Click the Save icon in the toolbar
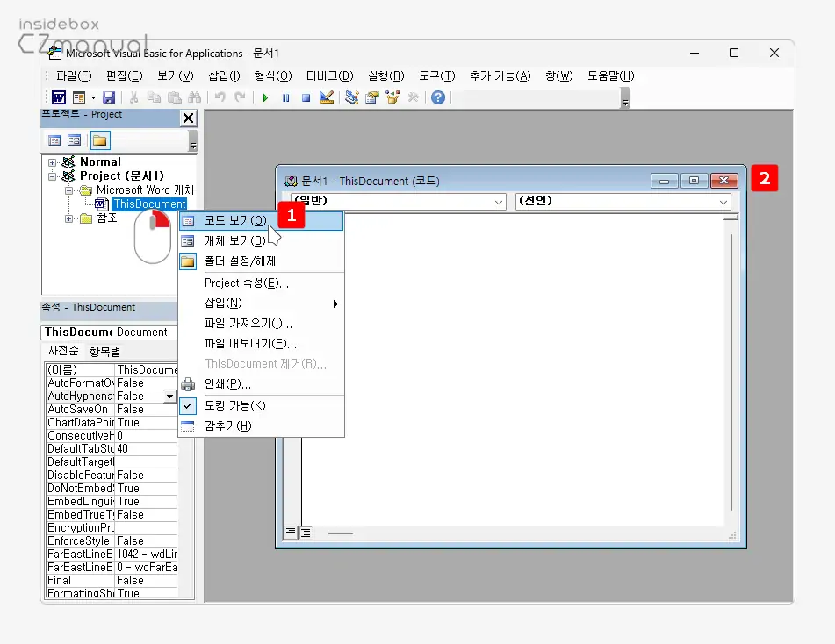Image resolution: width=835 pixels, height=644 pixels. 109,97
